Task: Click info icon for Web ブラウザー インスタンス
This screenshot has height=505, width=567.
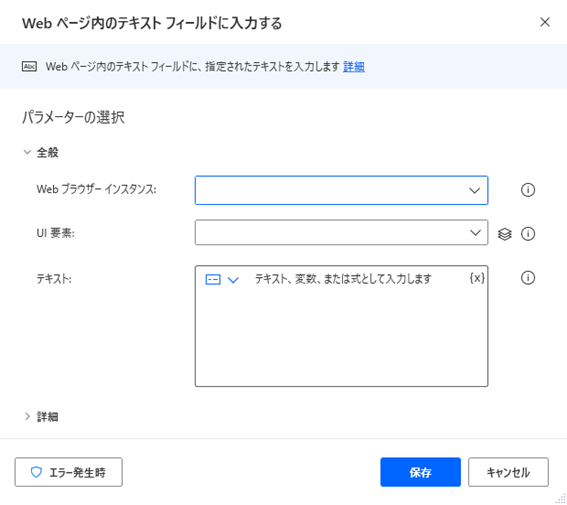Action: pyautogui.click(x=528, y=190)
